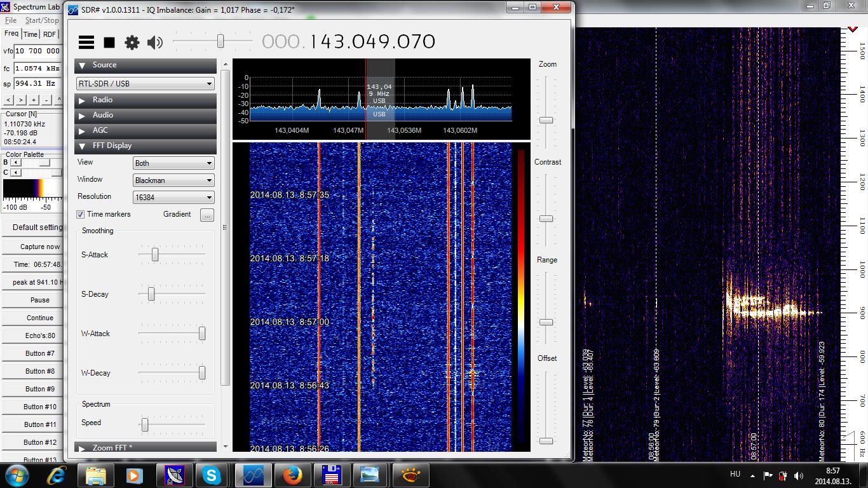Viewport: 868px width, 488px height.
Task: Open Skype from the taskbar
Action: point(212,475)
